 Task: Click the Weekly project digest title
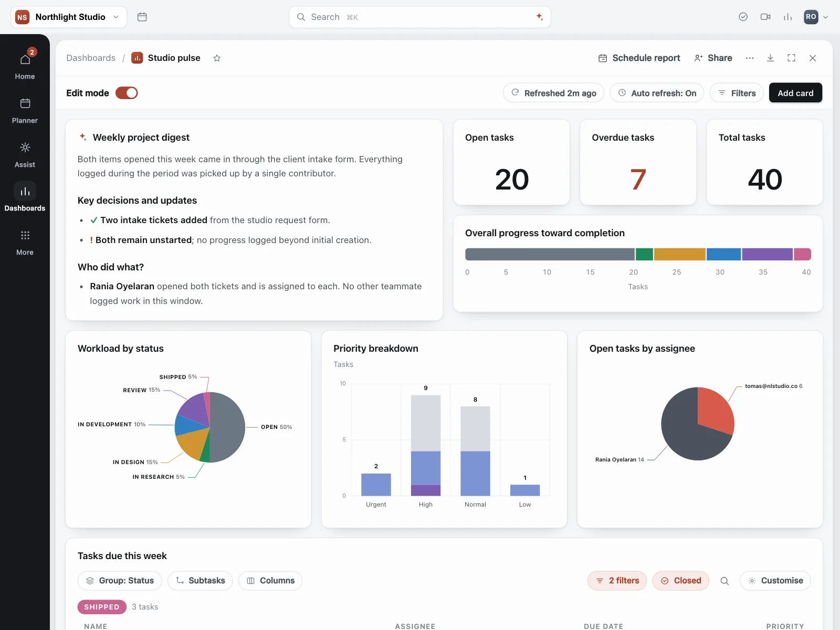(141, 138)
